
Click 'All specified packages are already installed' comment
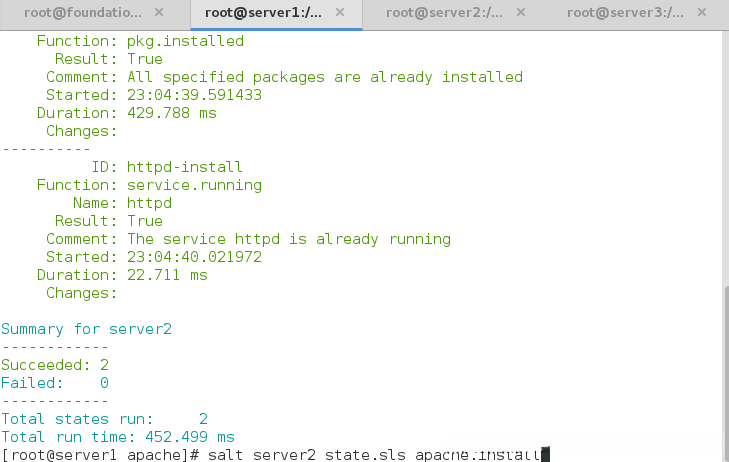[325, 77]
